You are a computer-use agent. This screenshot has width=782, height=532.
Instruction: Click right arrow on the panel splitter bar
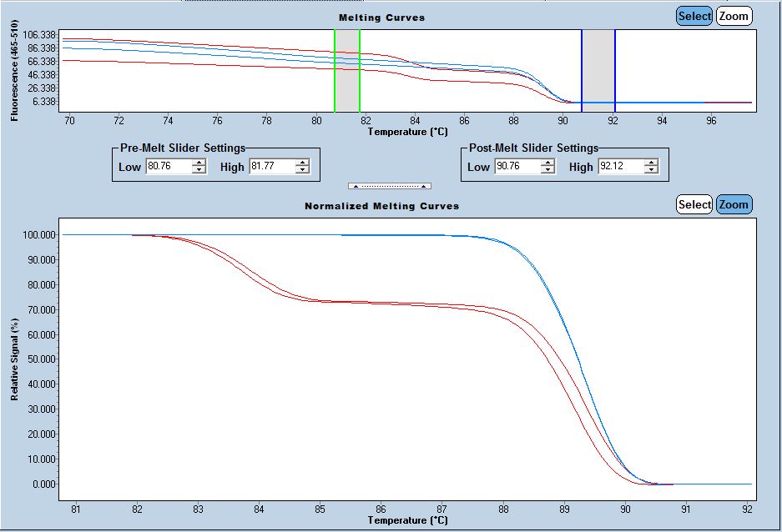click(423, 186)
